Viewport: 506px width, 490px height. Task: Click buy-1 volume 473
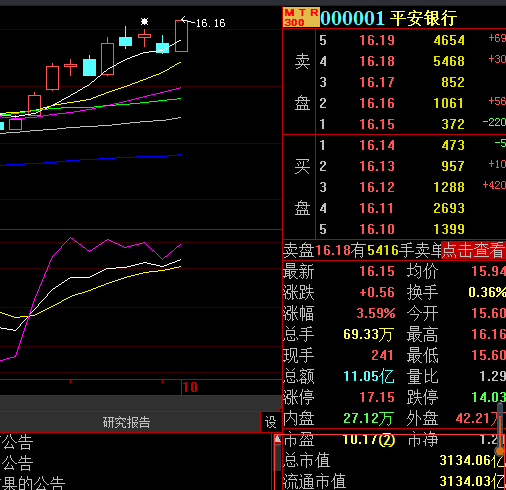[453, 145]
